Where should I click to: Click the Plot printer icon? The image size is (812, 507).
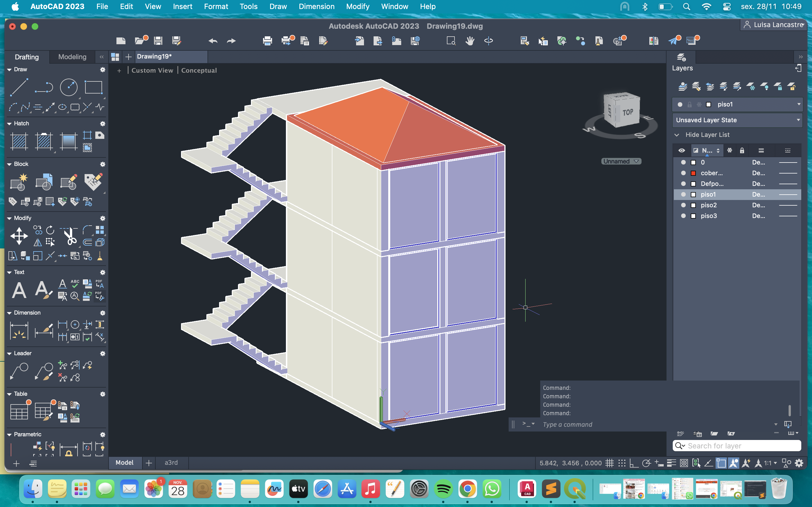(267, 41)
